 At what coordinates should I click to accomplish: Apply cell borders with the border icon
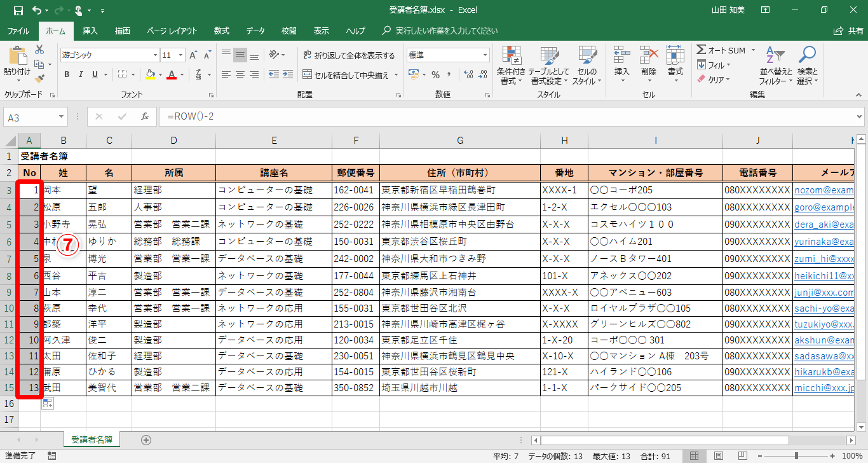123,74
